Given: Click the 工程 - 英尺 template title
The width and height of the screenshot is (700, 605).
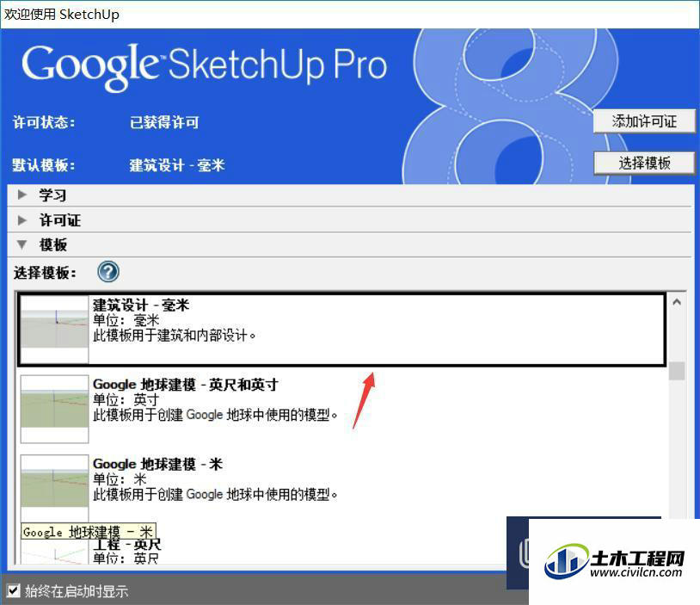Looking at the screenshot, I should 126,544.
